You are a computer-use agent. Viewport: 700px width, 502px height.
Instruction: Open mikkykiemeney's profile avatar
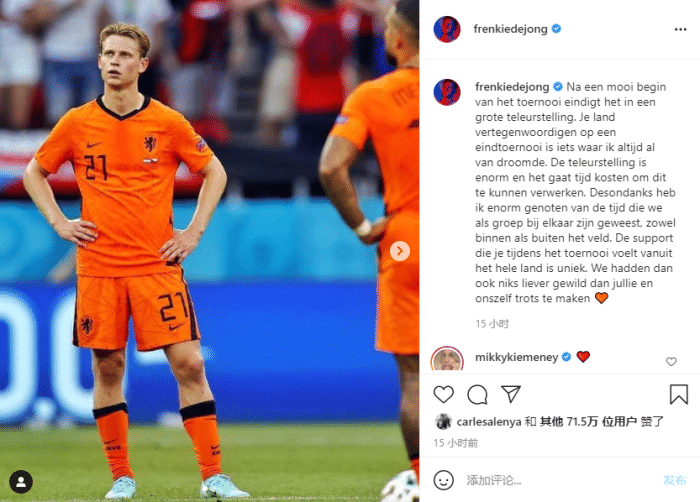coord(447,359)
